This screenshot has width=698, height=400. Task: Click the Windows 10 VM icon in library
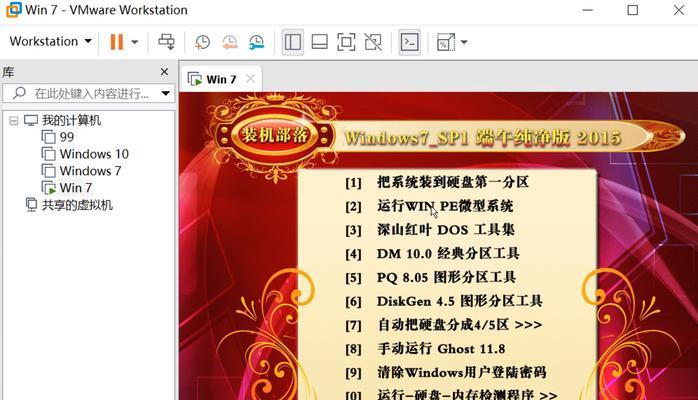[49, 154]
